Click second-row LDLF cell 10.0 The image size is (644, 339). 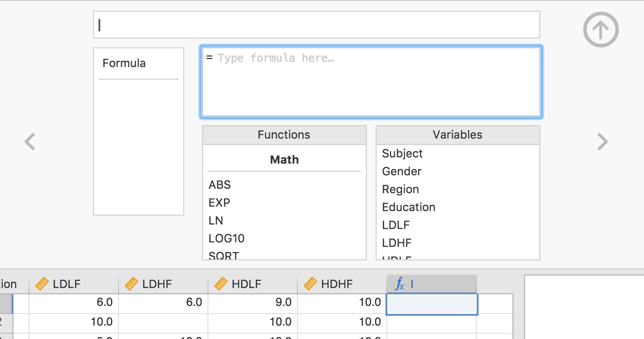coord(74,323)
